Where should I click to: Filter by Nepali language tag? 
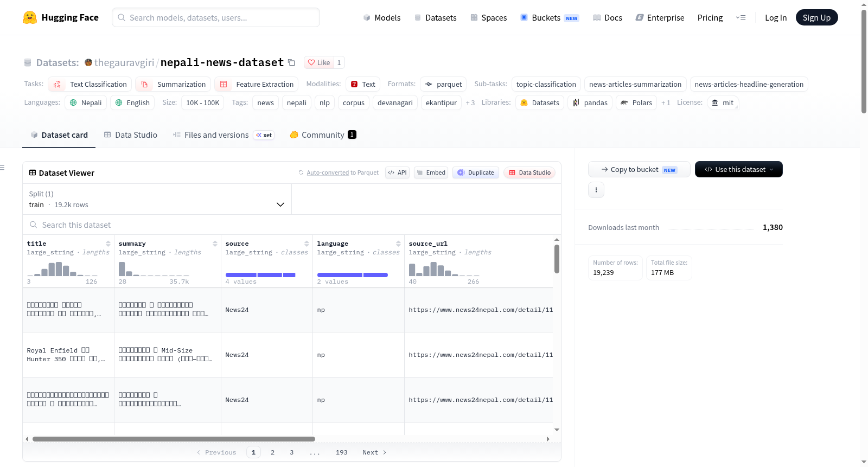[x=86, y=103]
